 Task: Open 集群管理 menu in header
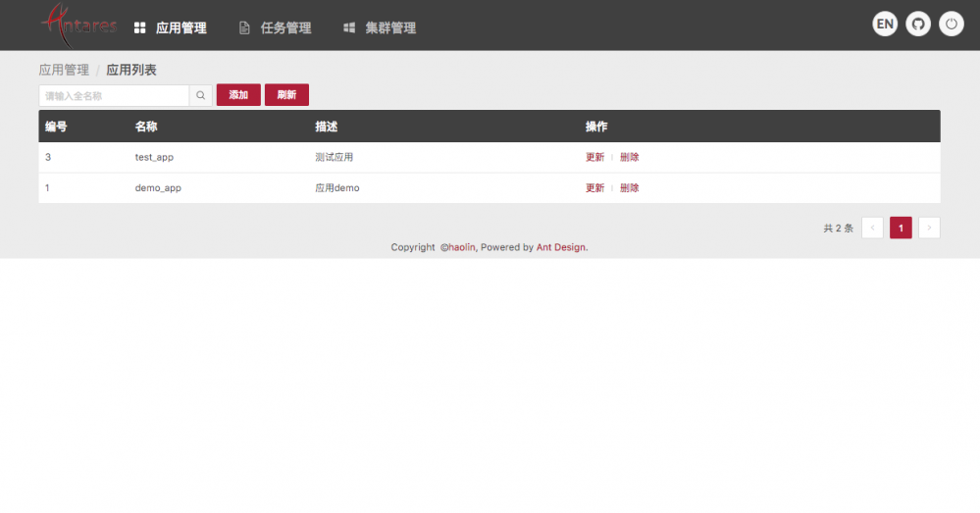click(380, 28)
